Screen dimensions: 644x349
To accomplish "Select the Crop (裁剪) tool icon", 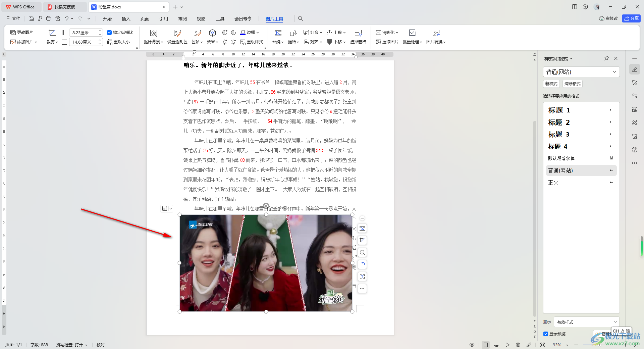I will pyautogui.click(x=52, y=33).
